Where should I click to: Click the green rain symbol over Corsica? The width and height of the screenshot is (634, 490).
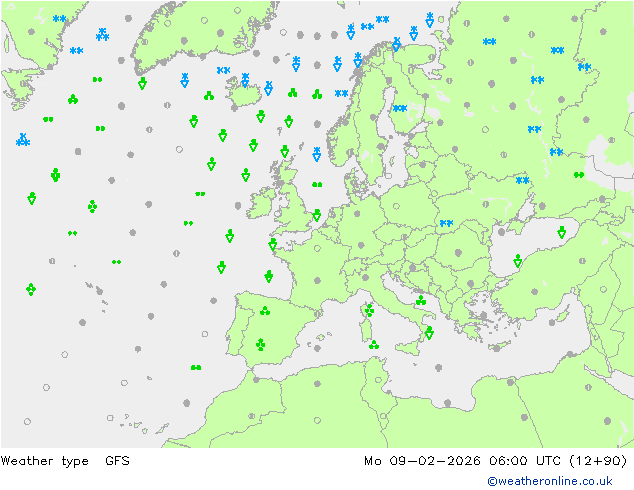[369, 310]
